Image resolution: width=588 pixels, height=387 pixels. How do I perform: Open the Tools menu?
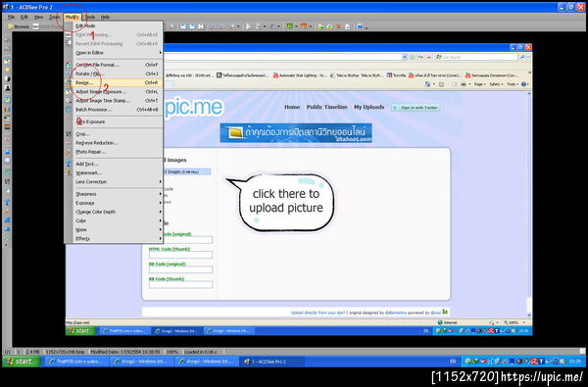pyautogui.click(x=90, y=17)
